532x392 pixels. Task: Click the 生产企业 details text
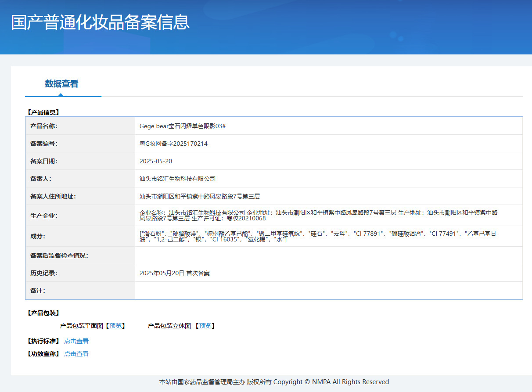pos(318,215)
